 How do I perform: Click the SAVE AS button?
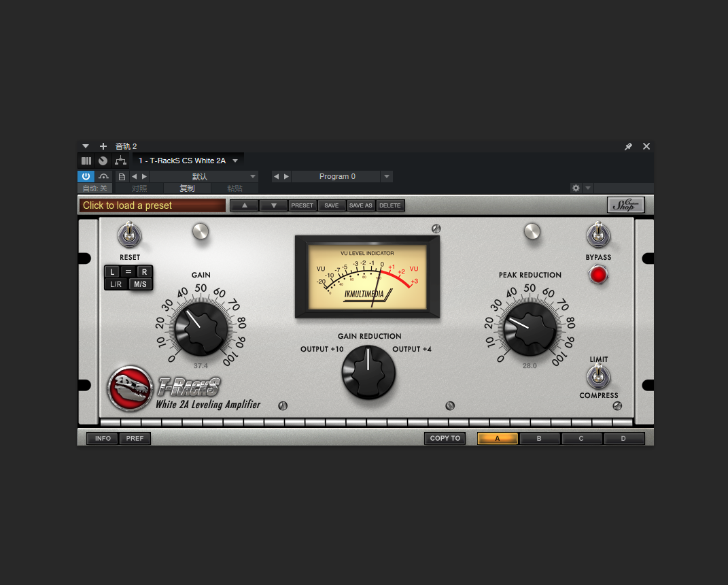(x=361, y=205)
